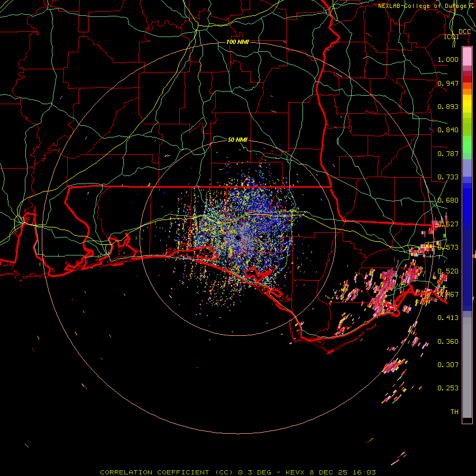Click the 0.840 scale value
Image resolution: width=476 pixels, height=476 pixels.
click(x=448, y=130)
